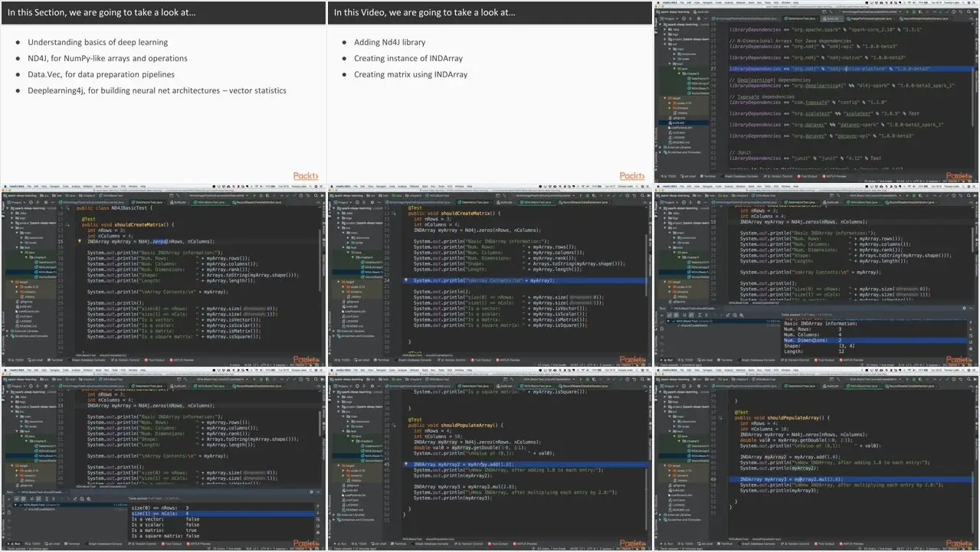Click the highlighted "zeros" method in ND4JBasicTest code
Viewport: 980px width, 552px height.
point(159,242)
